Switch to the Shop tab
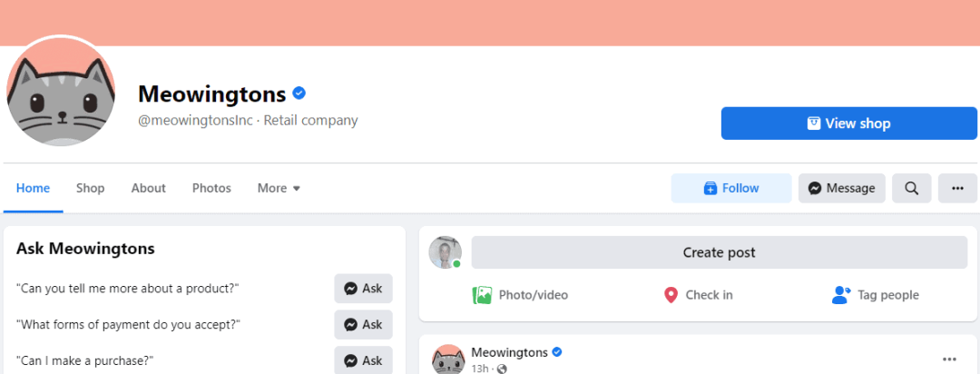Image resolution: width=980 pixels, height=374 pixels. [91, 188]
